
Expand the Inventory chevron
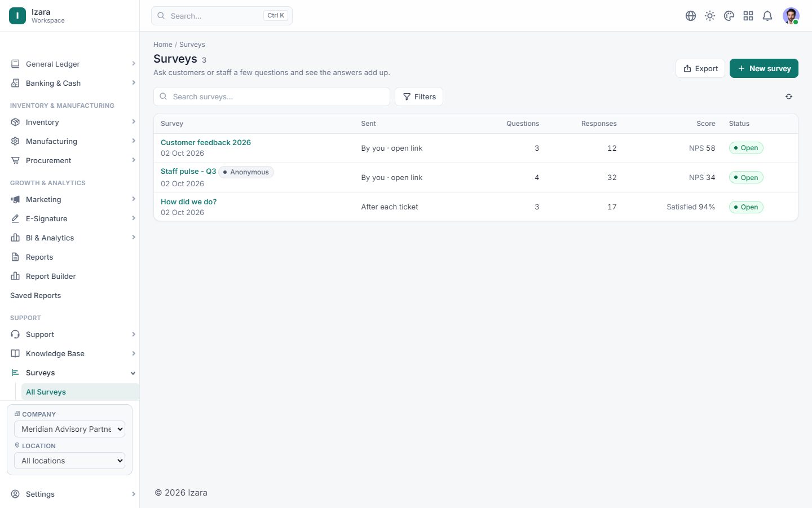tap(134, 122)
